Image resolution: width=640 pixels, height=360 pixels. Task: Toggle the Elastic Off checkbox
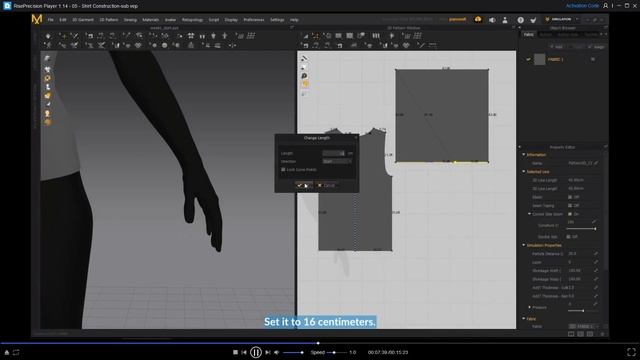pos(570,197)
